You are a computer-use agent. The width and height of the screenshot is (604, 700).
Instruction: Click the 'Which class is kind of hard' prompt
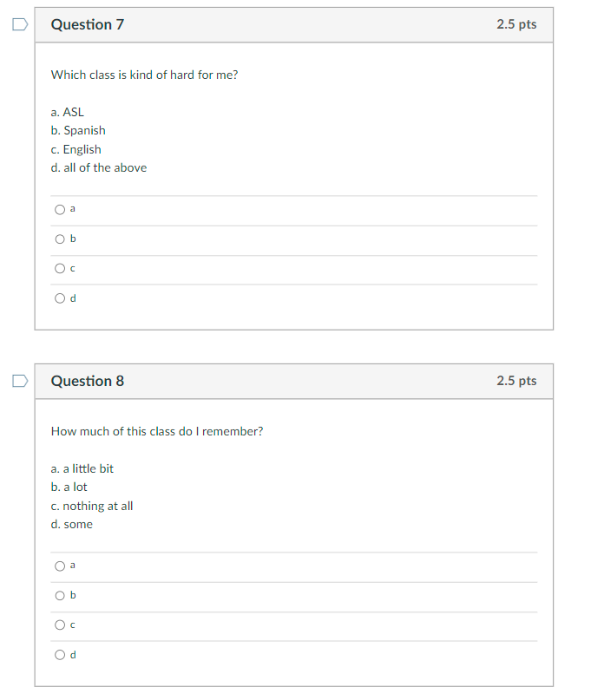[x=144, y=75]
